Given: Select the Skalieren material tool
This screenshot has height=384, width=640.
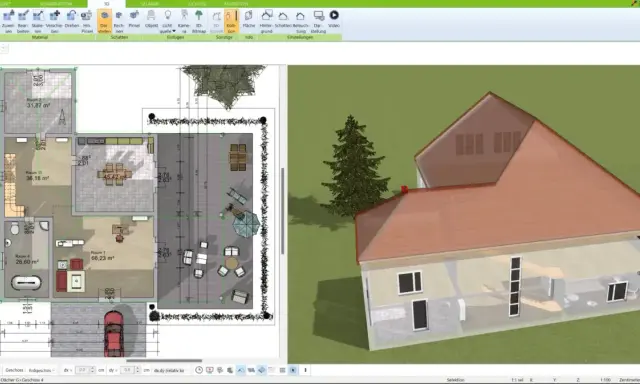Looking at the screenshot, I should [x=38, y=22].
